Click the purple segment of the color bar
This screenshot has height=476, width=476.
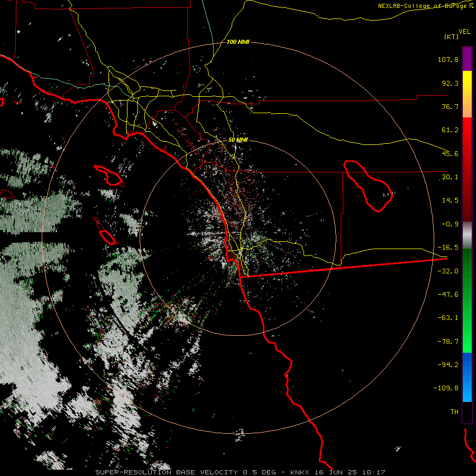click(x=467, y=59)
